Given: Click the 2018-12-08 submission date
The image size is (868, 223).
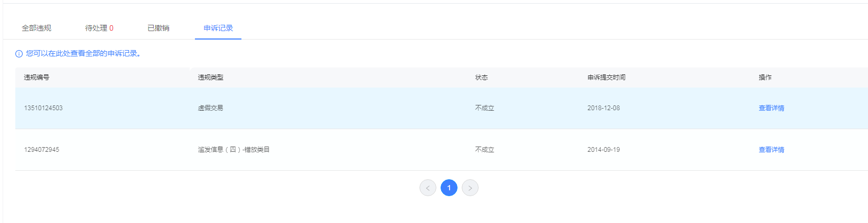Looking at the screenshot, I should tap(604, 108).
